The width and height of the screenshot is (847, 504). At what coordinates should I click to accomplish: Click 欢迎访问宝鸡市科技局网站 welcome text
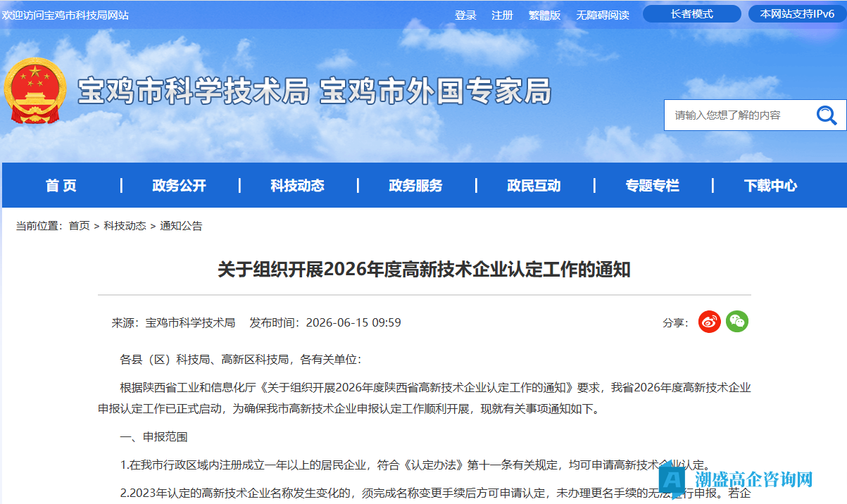pyautogui.click(x=65, y=15)
